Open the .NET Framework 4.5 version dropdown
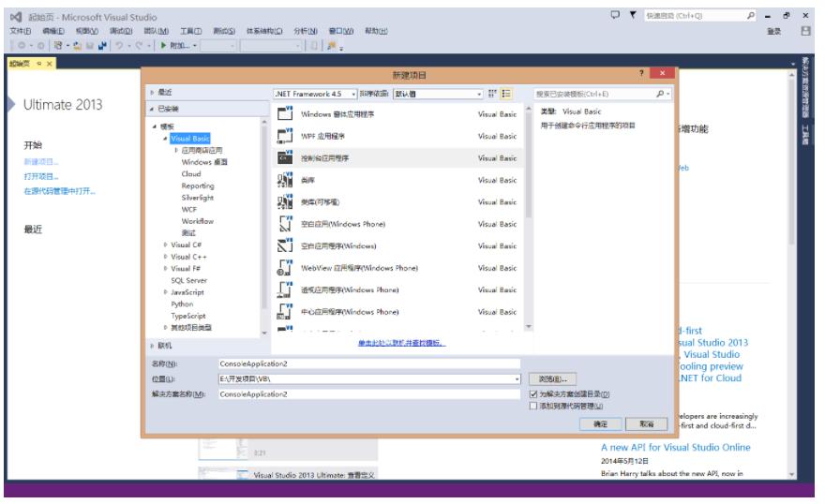 315,94
